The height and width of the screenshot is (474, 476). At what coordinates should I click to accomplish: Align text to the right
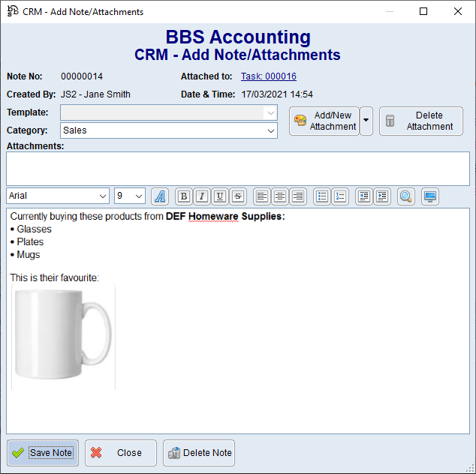pos(298,196)
